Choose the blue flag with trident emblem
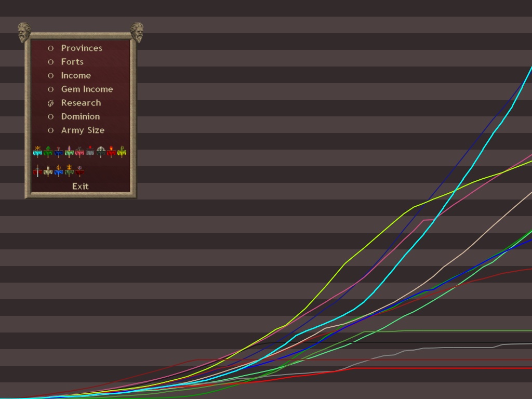The height and width of the screenshot is (399, 532). (x=59, y=170)
